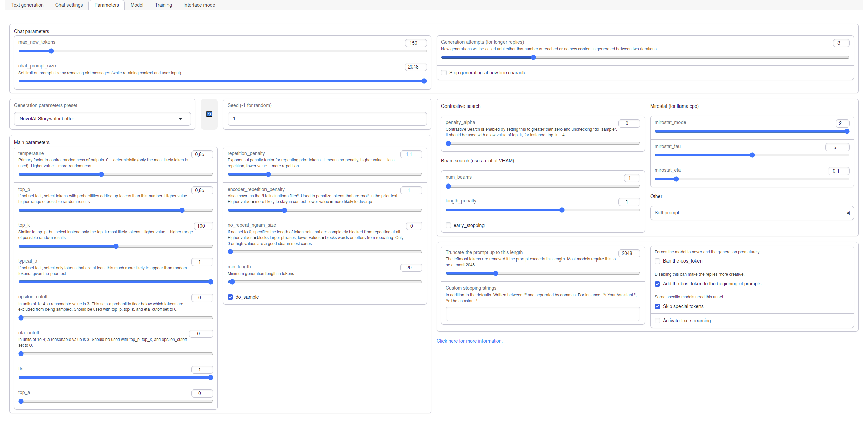Switch to the Interface mode tab
Screen dimensions: 868x426
[x=199, y=5]
